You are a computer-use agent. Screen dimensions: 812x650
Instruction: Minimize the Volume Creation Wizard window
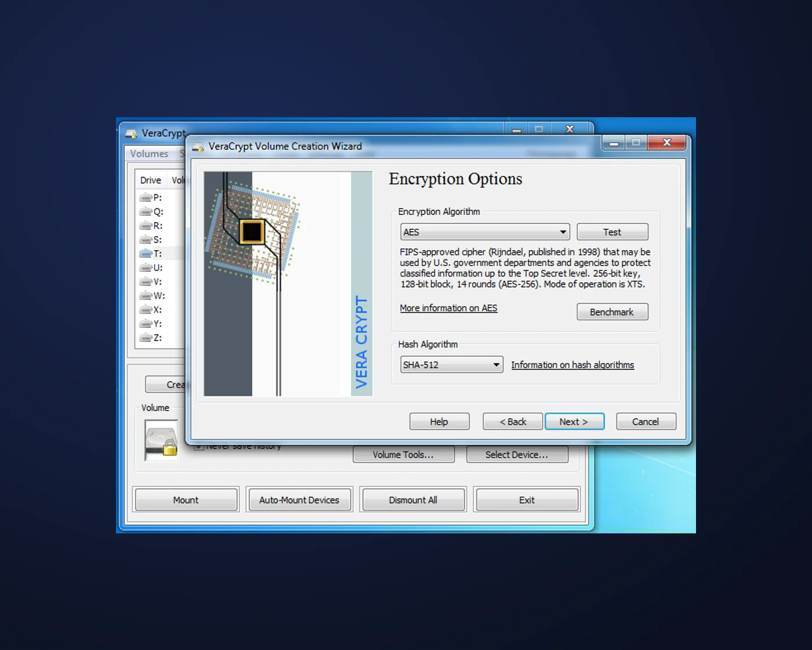pos(614,143)
